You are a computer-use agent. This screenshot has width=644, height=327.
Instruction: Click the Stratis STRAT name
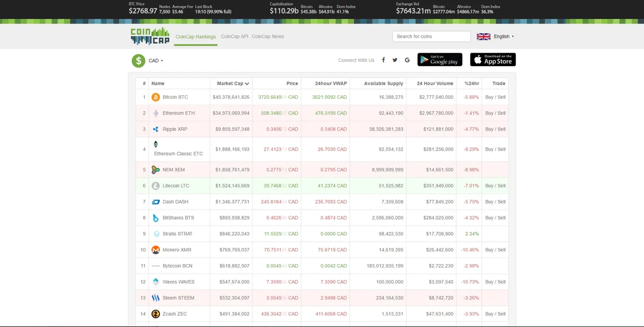178,234
